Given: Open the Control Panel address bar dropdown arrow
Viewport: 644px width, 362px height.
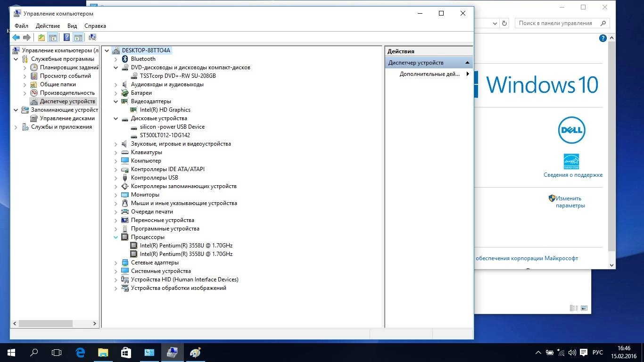Looking at the screenshot, I should (495, 23).
